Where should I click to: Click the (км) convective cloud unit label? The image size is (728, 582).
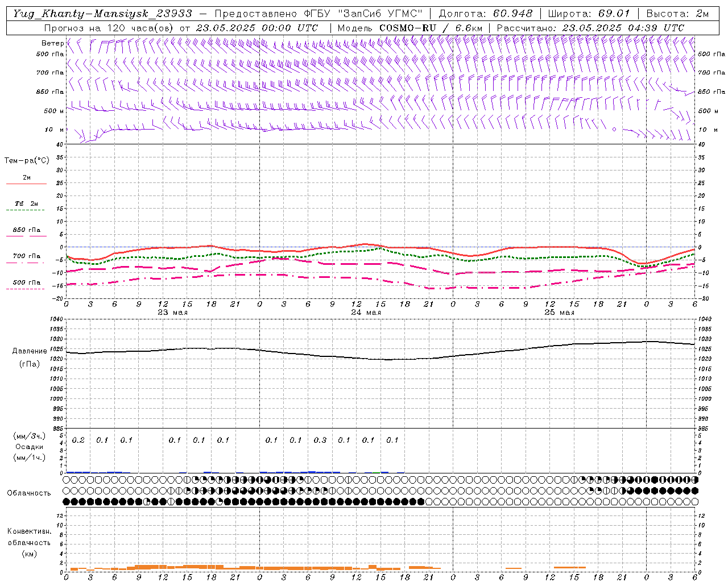tap(29, 554)
